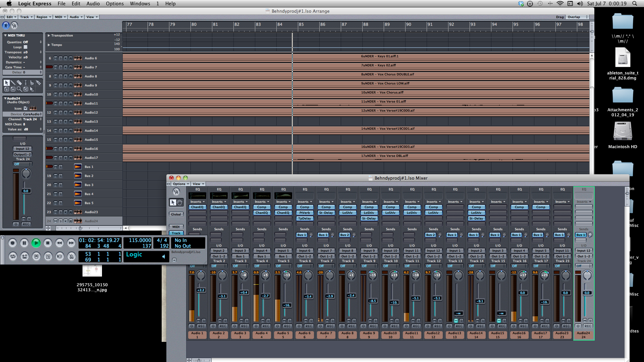Screen dimensions: 644x362
Task: Enable the metronome click button
Action: click(71, 256)
